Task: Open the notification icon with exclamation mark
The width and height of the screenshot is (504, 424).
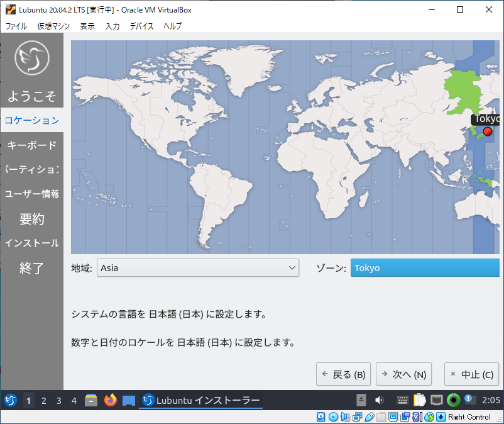Action: pyautogui.click(x=470, y=400)
